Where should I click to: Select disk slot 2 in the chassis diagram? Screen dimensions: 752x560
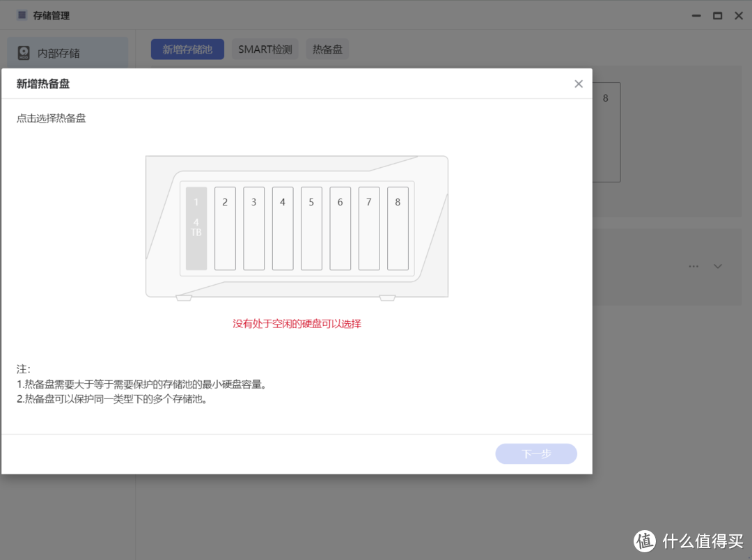(224, 228)
